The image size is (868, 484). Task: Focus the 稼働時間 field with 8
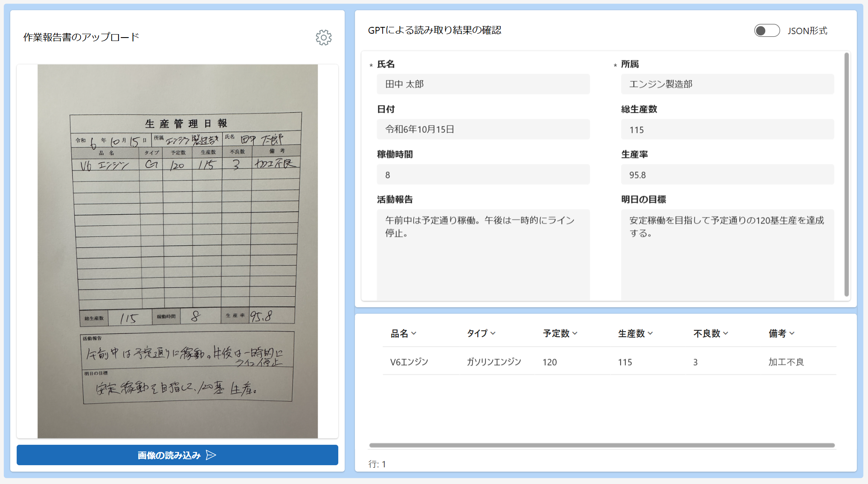483,175
